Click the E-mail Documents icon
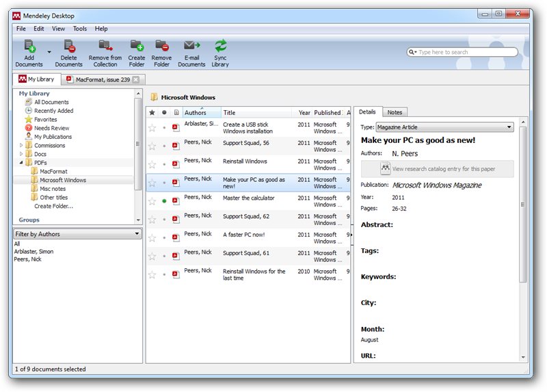This screenshot has width=547, height=392. [x=191, y=46]
